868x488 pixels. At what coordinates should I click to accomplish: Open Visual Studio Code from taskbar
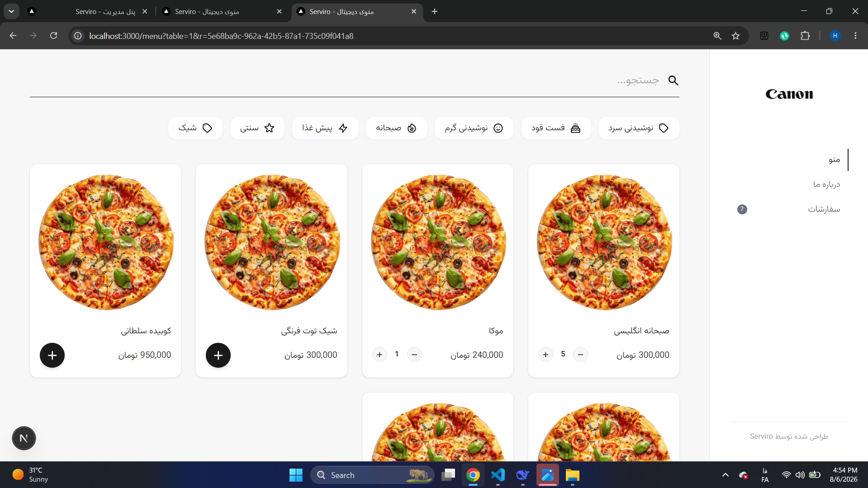point(498,475)
